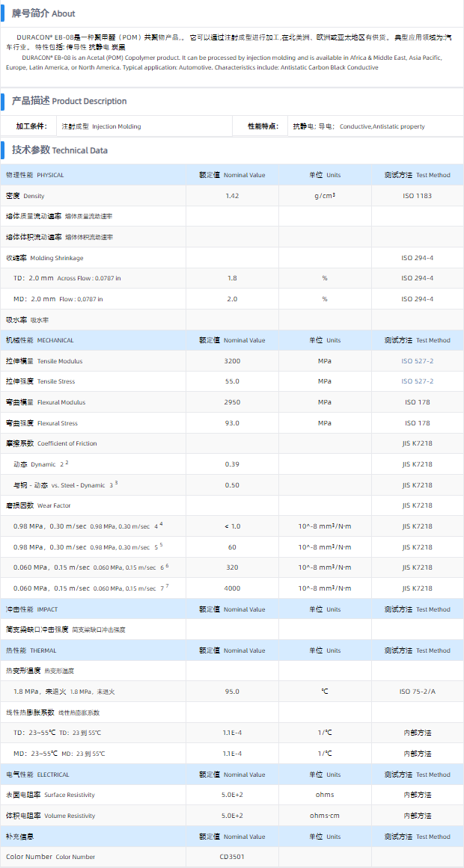Screen dimensions: 464x868
Task: Click the 物理性能 PHYSICAL table header
Action: point(35,175)
